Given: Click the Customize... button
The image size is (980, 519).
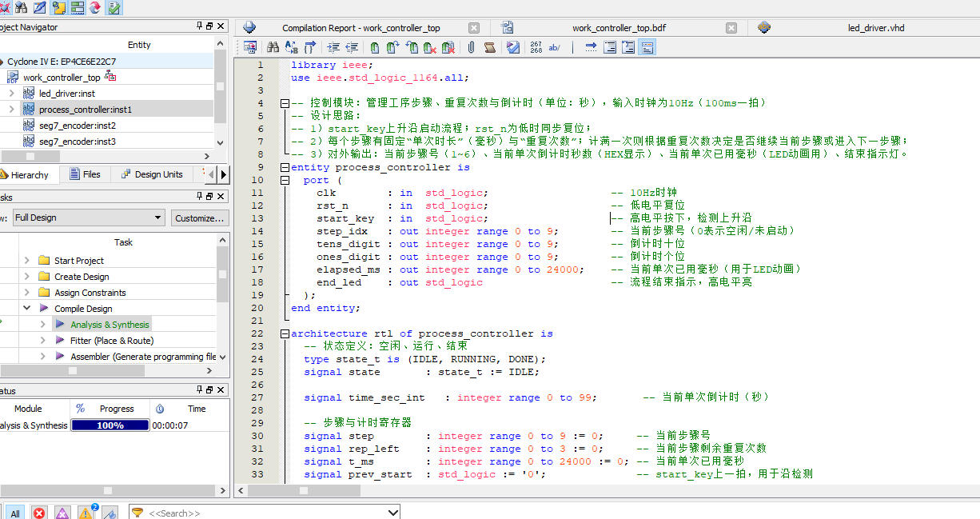Looking at the screenshot, I should 200,218.
